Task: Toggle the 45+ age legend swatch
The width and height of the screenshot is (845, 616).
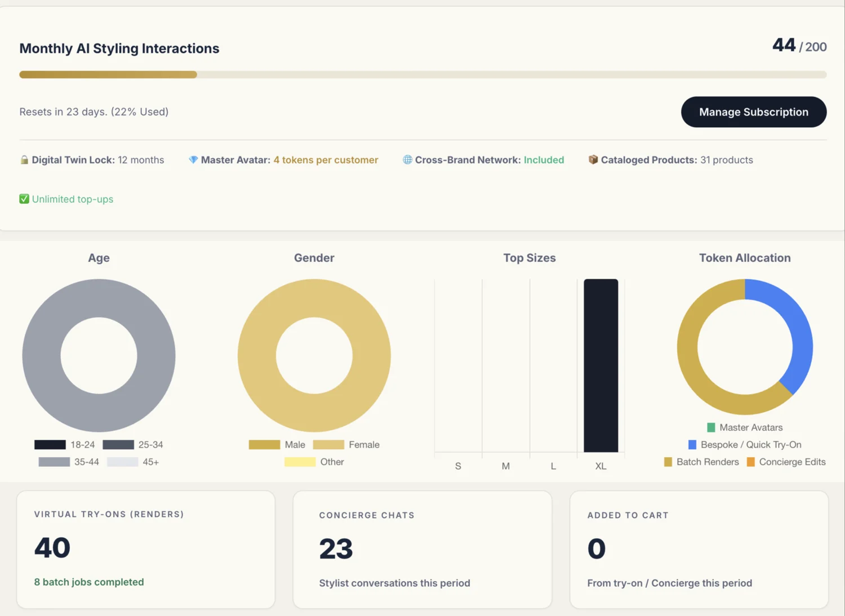Action: pos(122,462)
